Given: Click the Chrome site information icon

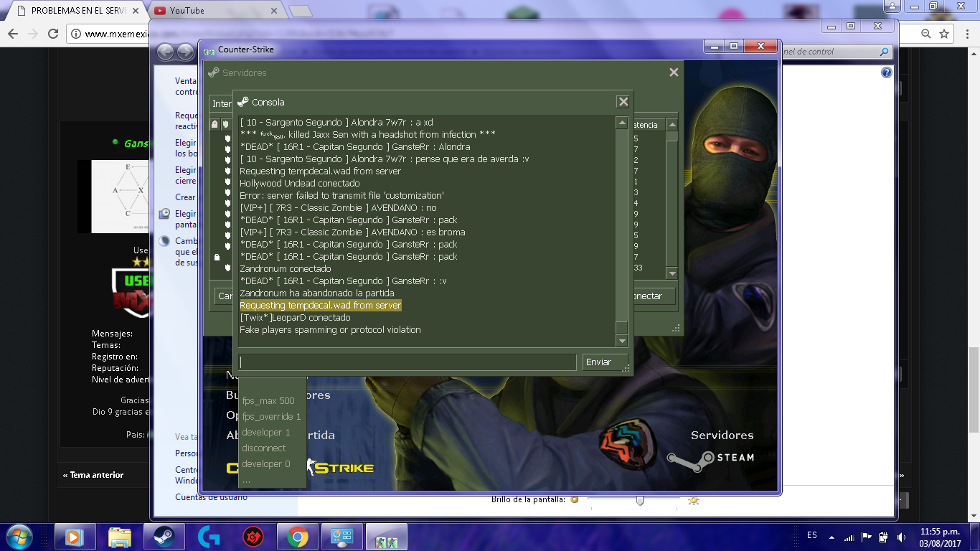Looking at the screenshot, I should (x=76, y=34).
